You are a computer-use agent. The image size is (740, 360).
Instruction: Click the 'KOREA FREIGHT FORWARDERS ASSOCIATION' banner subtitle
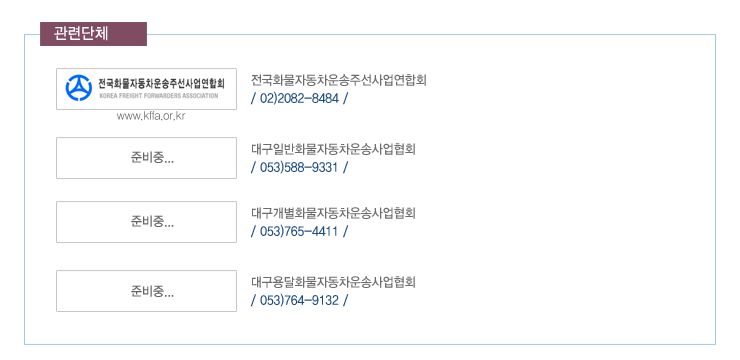(159, 96)
